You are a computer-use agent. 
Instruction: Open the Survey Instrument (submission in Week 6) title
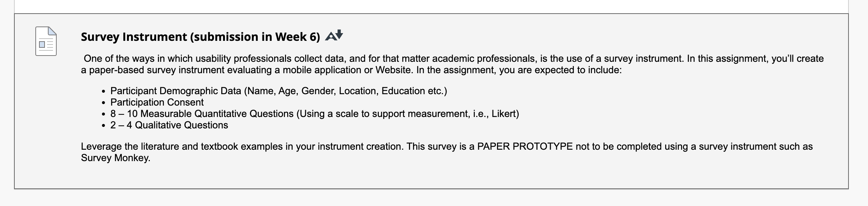[201, 37]
